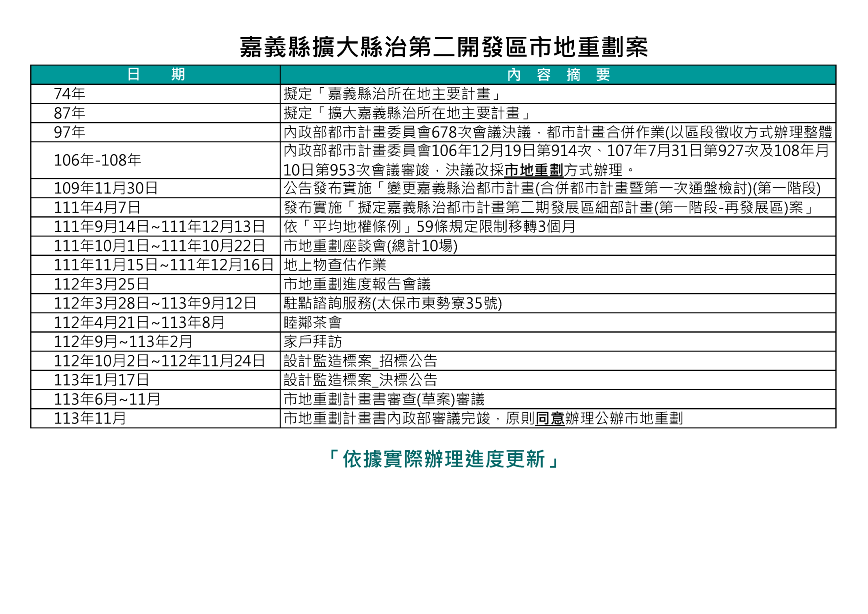
Task: Click 市地重劃座談會(總計10場) text
Action: pos(371,246)
